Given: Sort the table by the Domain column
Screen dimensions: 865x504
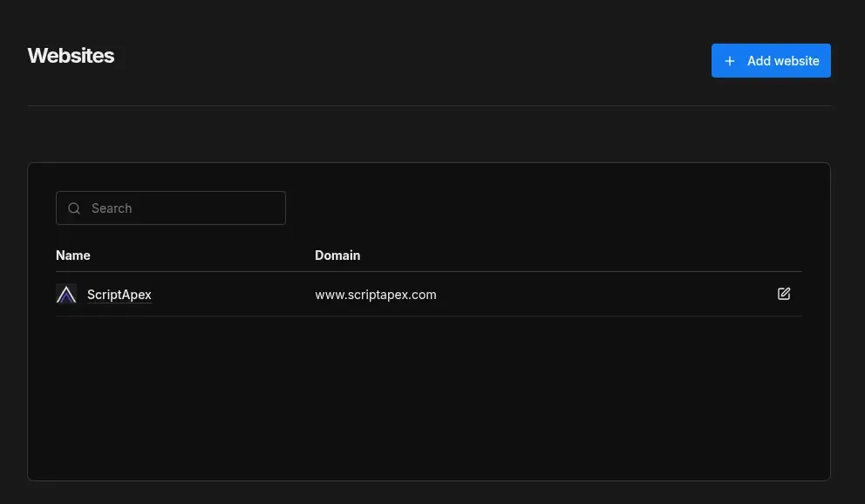Looking at the screenshot, I should (x=337, y=255).
